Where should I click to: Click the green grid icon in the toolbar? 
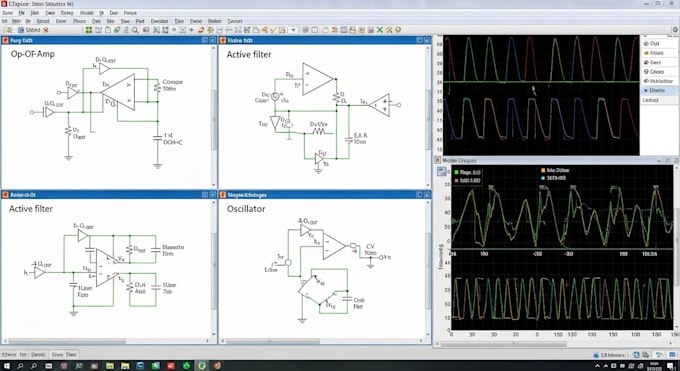[x=88, y=30]
